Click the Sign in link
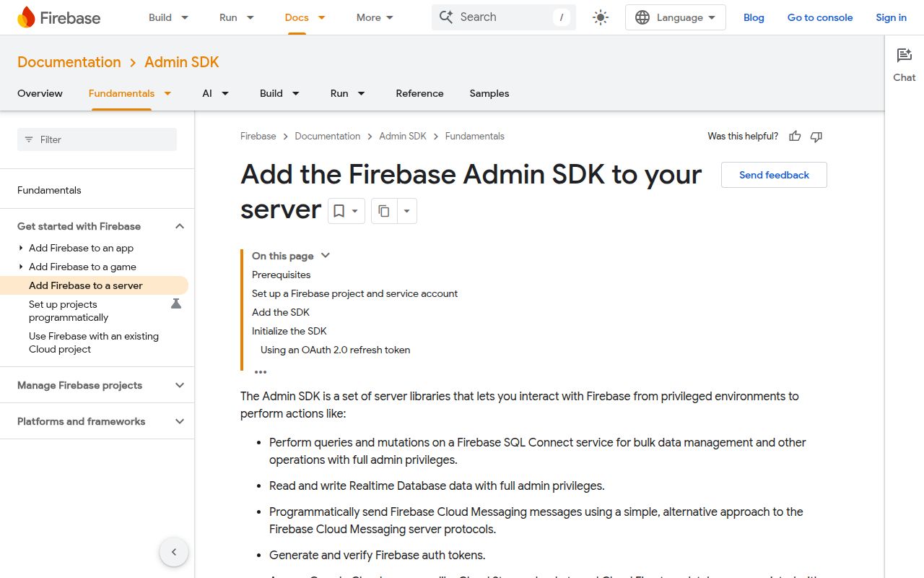Screen dimensions: 924x578 pos(891,17)
